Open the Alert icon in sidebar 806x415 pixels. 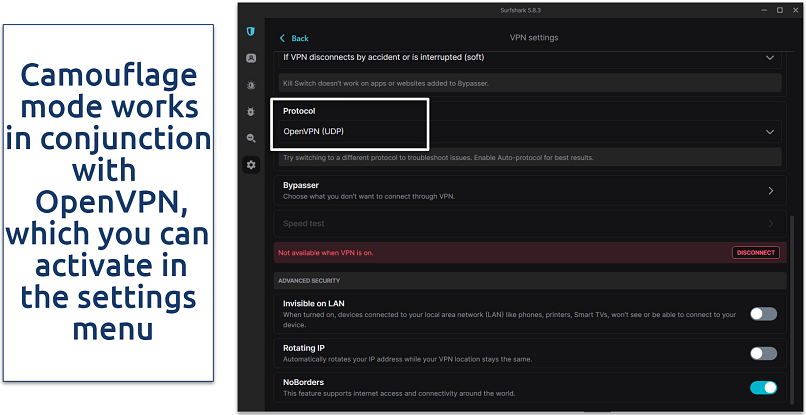250,86
